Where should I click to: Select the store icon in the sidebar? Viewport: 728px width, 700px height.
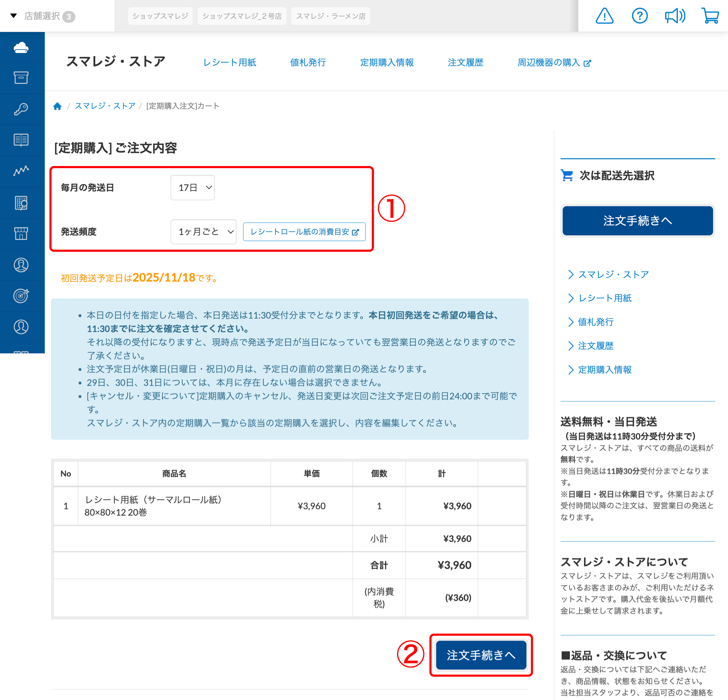tap(22, 233)
